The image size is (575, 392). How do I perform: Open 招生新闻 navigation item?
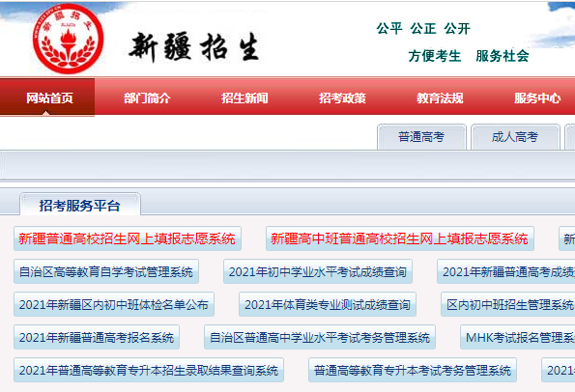point(244,98)
